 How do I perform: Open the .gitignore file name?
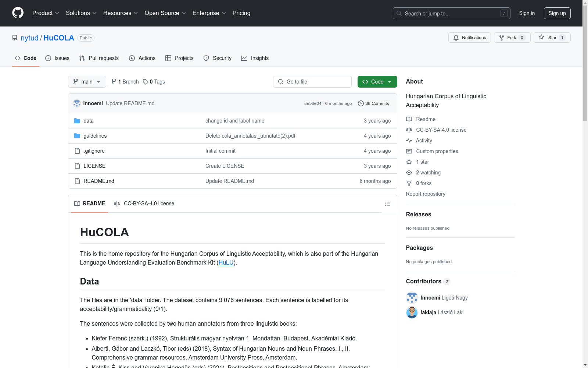(94, 151)
